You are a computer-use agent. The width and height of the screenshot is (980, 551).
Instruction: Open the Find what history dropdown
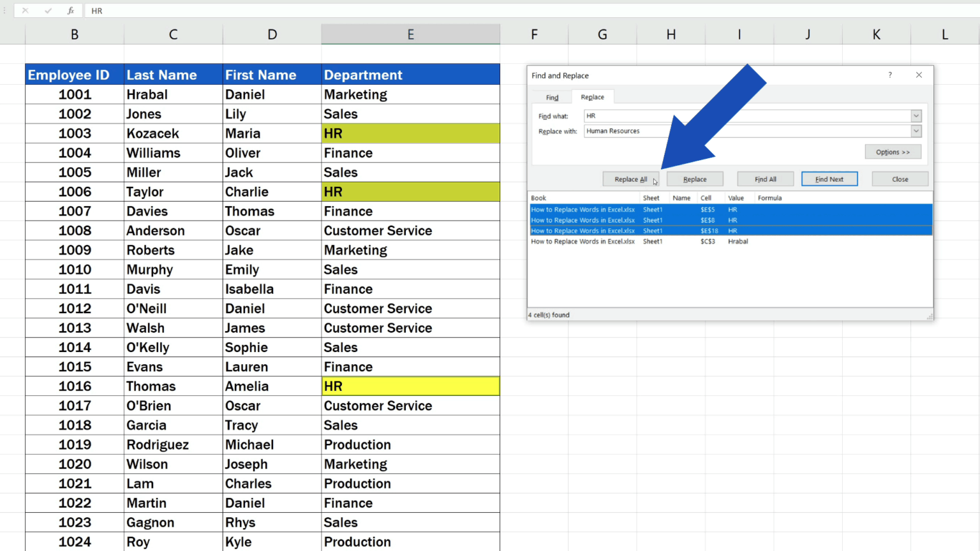coord(916,115)
